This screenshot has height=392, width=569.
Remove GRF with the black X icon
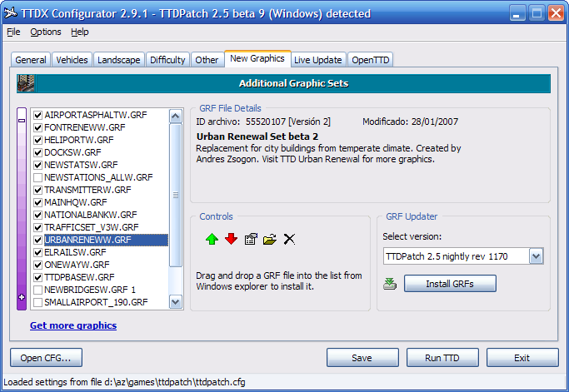tap(289, 240)
